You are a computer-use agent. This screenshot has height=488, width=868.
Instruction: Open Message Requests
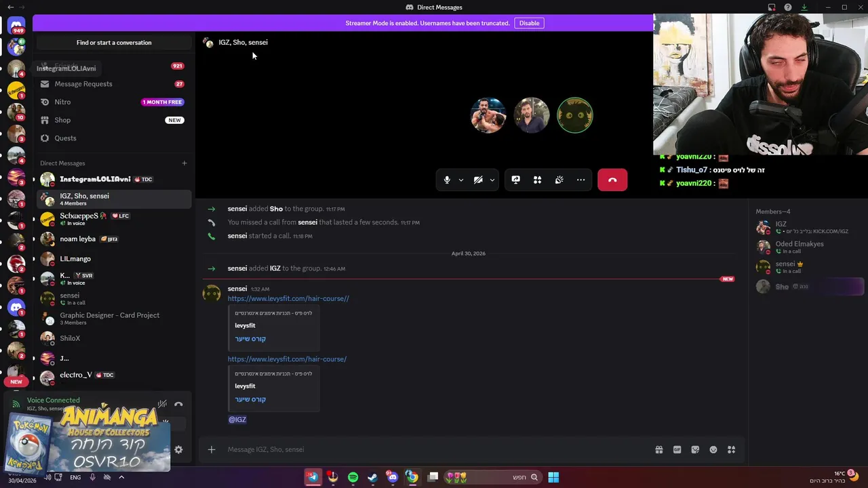[x=113, y=84]
